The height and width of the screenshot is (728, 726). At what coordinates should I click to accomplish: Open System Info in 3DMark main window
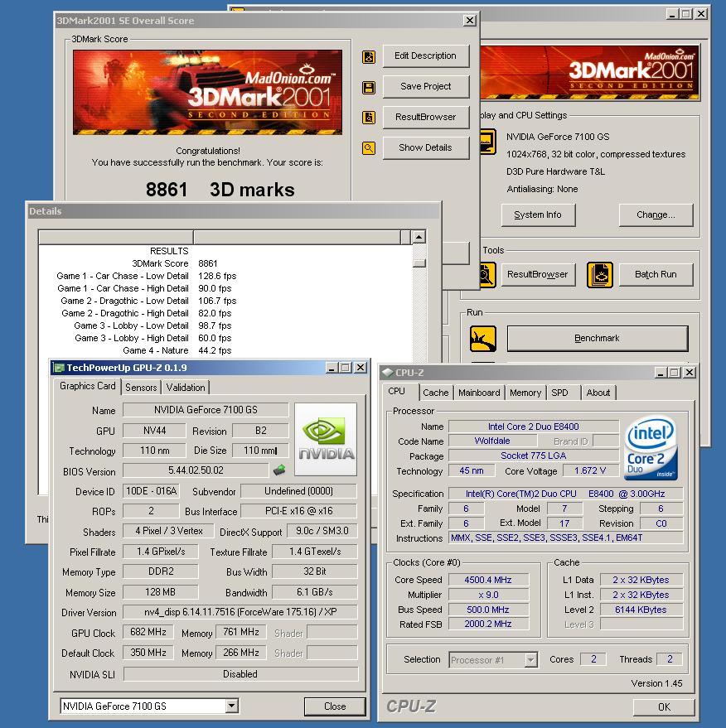tap(538, 215)
